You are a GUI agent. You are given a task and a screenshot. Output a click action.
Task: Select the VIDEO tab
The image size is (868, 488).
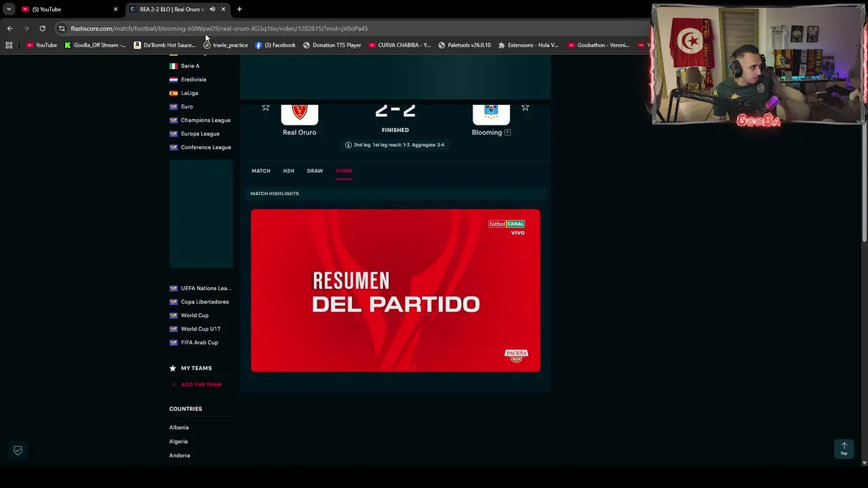(x=344, y=171)
